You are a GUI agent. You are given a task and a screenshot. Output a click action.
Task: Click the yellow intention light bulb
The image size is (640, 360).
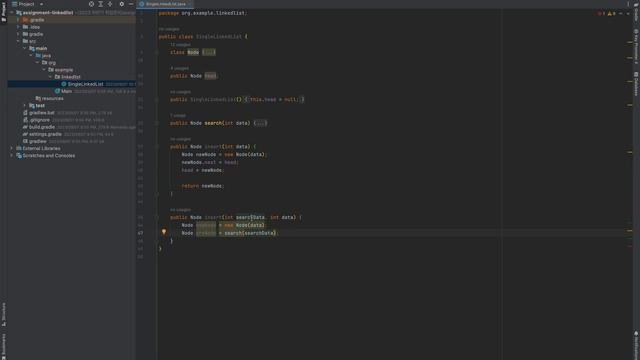[164, 232]
